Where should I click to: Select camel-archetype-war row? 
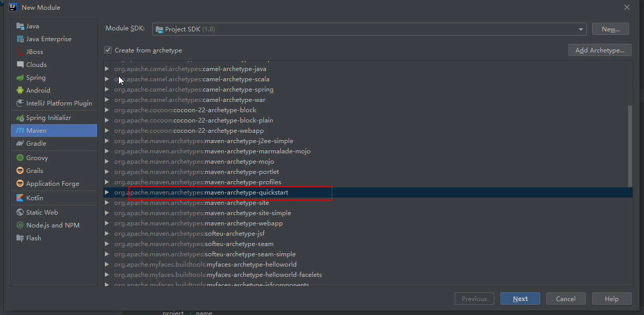(368, 100)
